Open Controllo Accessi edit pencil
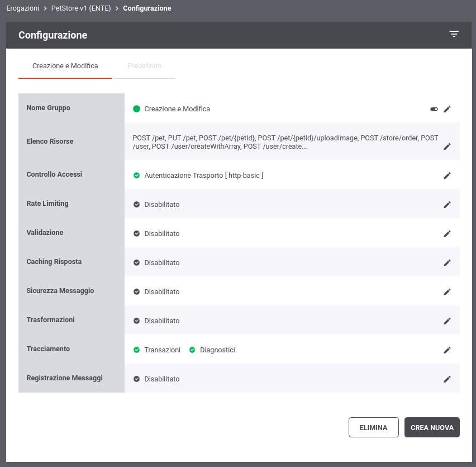The image size is (476, 467). point(447,176)
